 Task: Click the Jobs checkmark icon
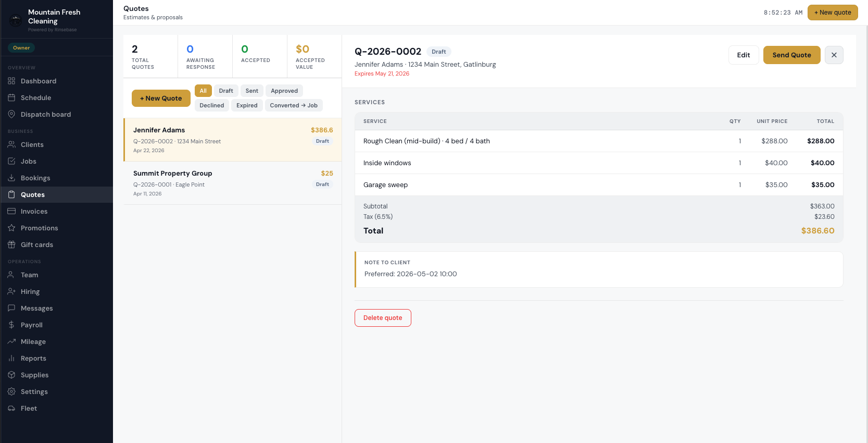point(11,161)
